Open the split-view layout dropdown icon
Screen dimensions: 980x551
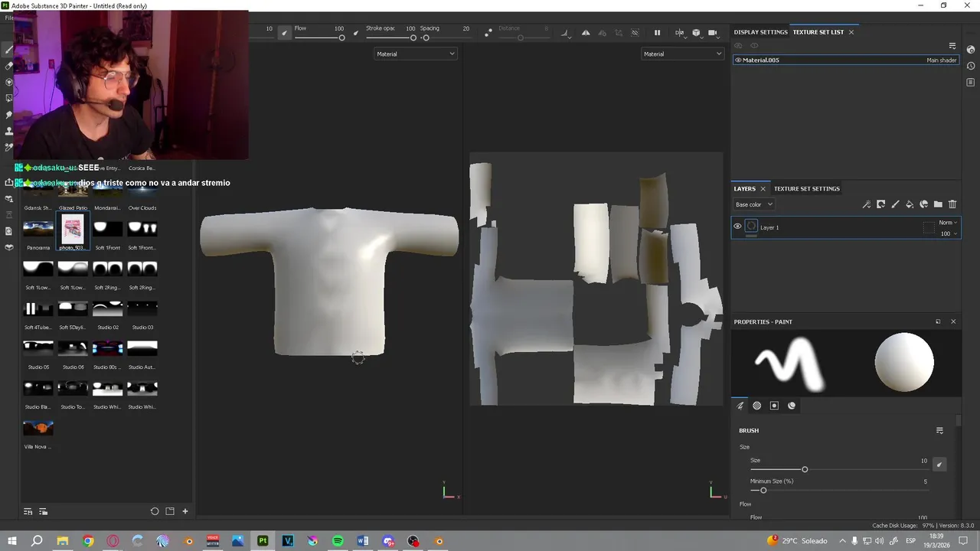coord(679,33)
